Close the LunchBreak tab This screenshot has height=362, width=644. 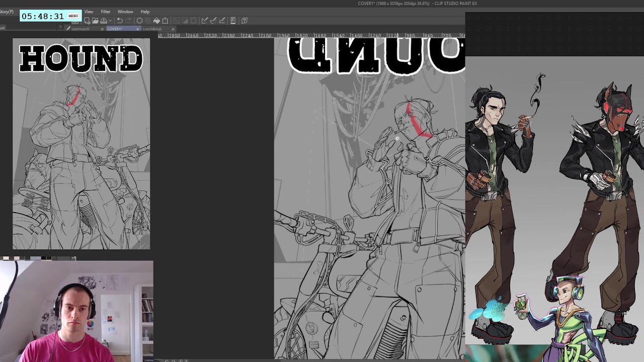pos(173,29)
